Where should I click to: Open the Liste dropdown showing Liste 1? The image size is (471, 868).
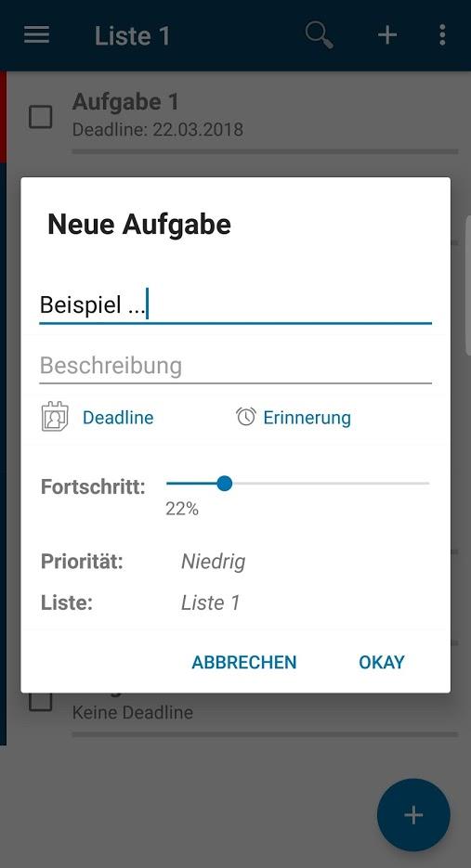point(211,602)
